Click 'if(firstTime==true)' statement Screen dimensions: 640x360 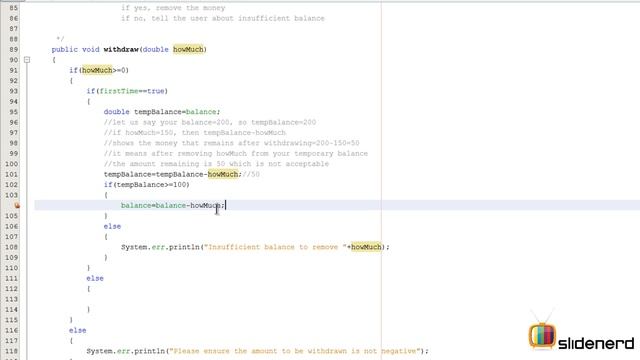(x=127, y=91)
